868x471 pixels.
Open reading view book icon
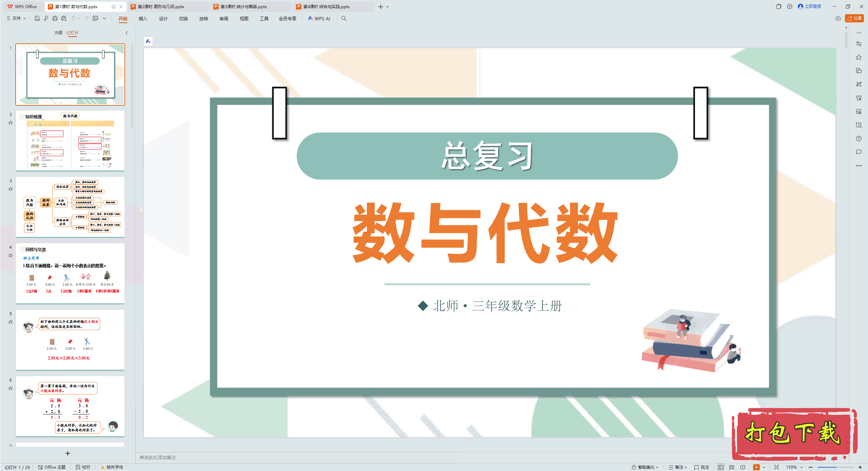tap(743, 467)
